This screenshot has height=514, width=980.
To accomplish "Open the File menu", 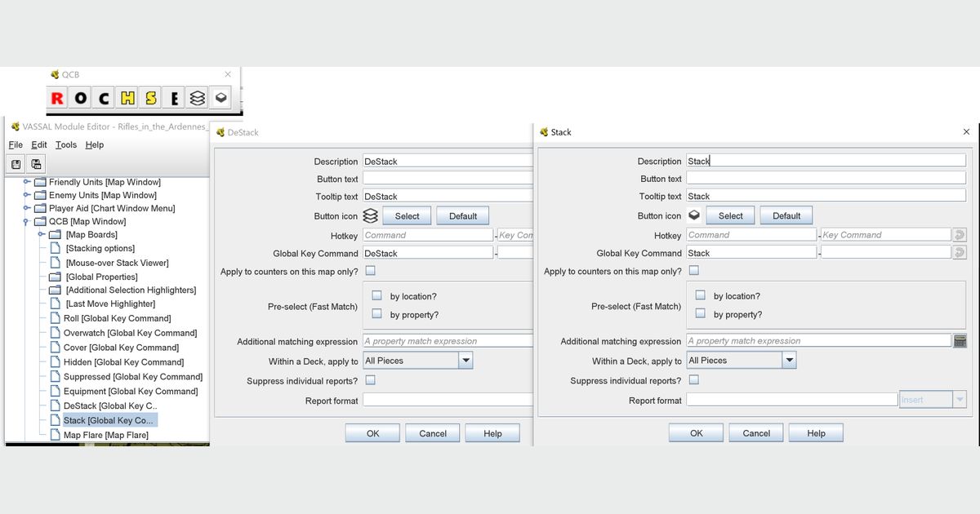I will pos(16,144).
